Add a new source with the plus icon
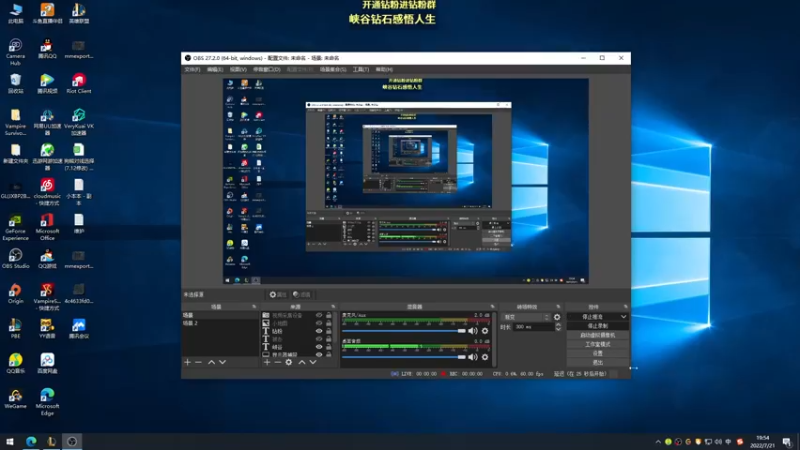This screenshot has height=450, width=800. click(267, 362)
